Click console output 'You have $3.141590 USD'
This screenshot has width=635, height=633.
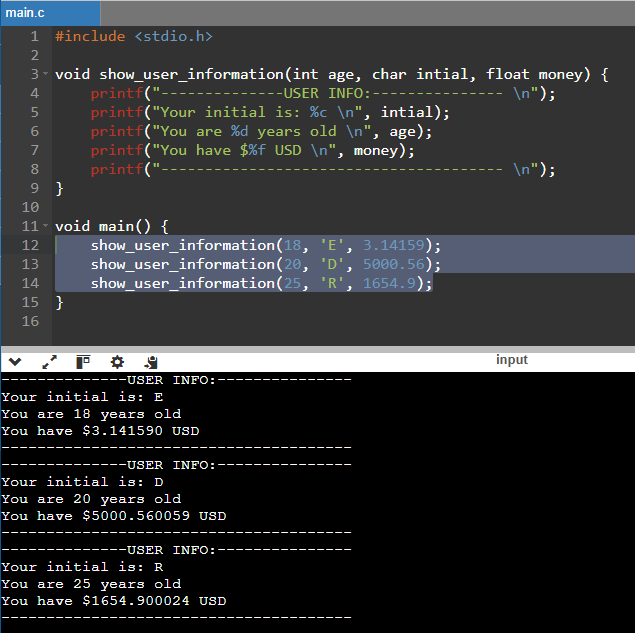[x=100, y=431]
